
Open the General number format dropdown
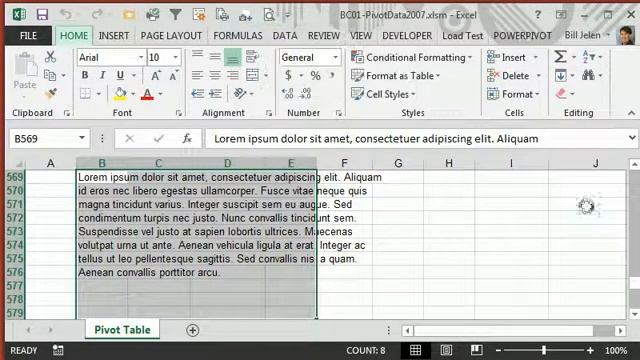336,57
